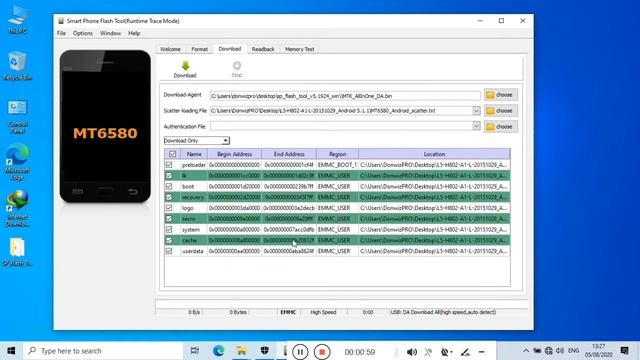Switch to the Format tab
Viewport: 640px width, 360px height.
(x=200, y=49)
